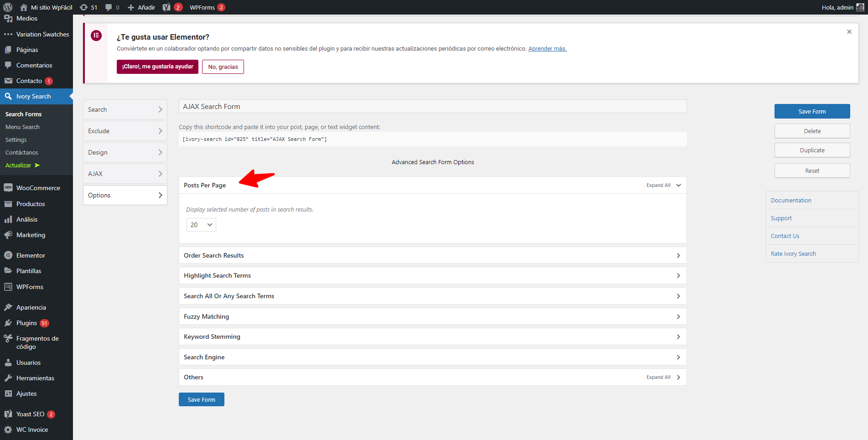Click the Duplicate form button
Viewport: 868px width, 440px height.
pyautogui.click(x=812, y=150)
